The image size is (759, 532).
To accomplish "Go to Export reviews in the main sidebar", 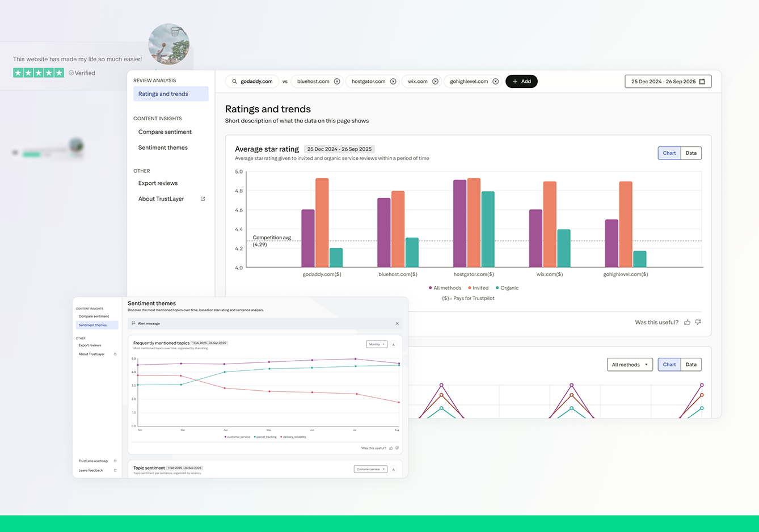I will (x=158, y=183).
